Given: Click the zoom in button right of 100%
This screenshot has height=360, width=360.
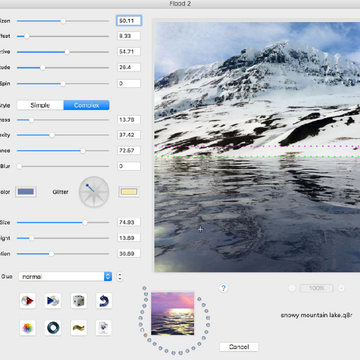Looking at the screenshot, I should pyautogui.click(x=341, y=288).
